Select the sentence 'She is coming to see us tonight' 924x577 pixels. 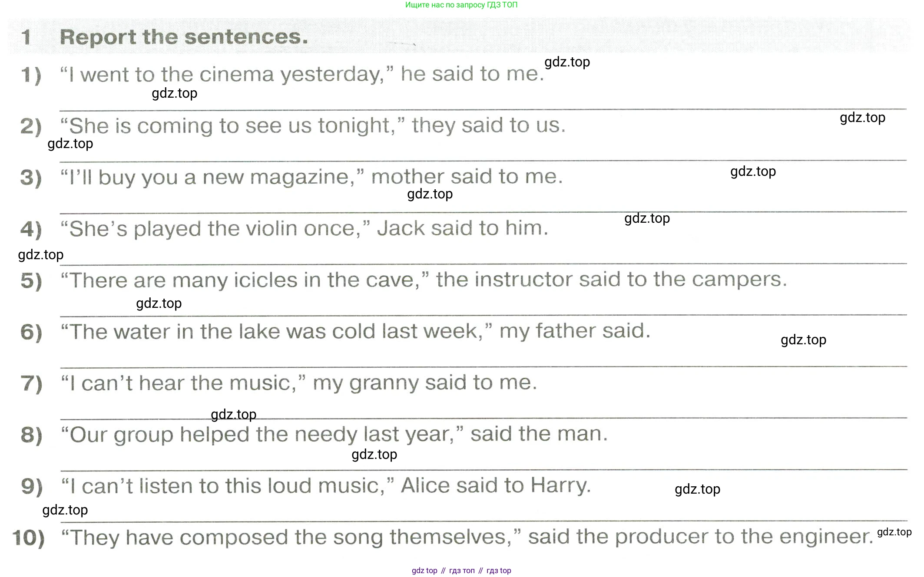coord(313,126)
